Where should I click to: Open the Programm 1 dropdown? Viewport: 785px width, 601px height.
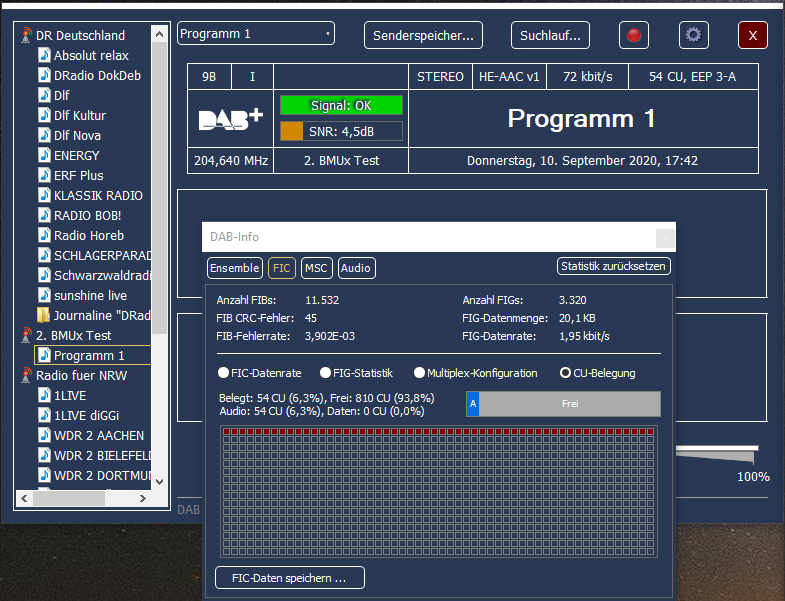tap(256, 34)
